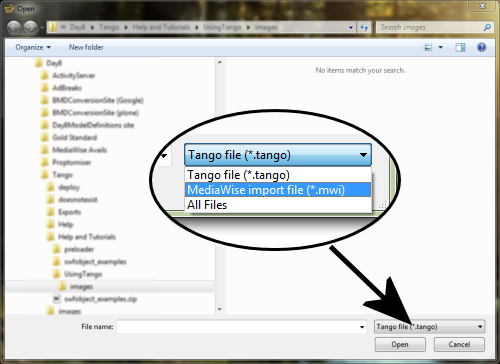Click the AdBreaks folder icon

[44, 88]
